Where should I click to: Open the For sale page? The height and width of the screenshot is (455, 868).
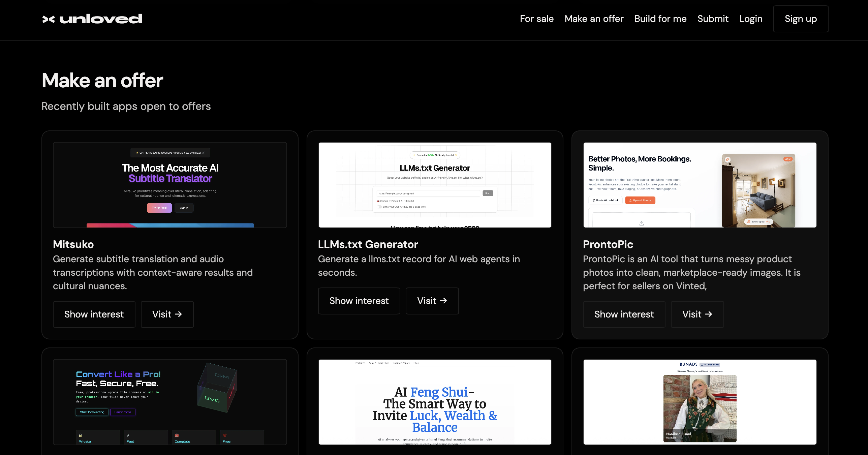[536, 19]
